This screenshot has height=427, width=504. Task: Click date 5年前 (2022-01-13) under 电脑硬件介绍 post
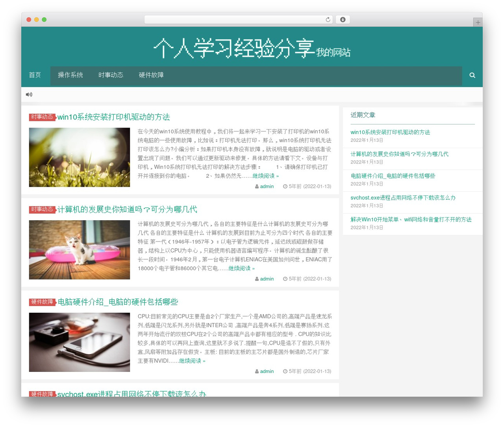pyautogui.click(x=307, y=372)
